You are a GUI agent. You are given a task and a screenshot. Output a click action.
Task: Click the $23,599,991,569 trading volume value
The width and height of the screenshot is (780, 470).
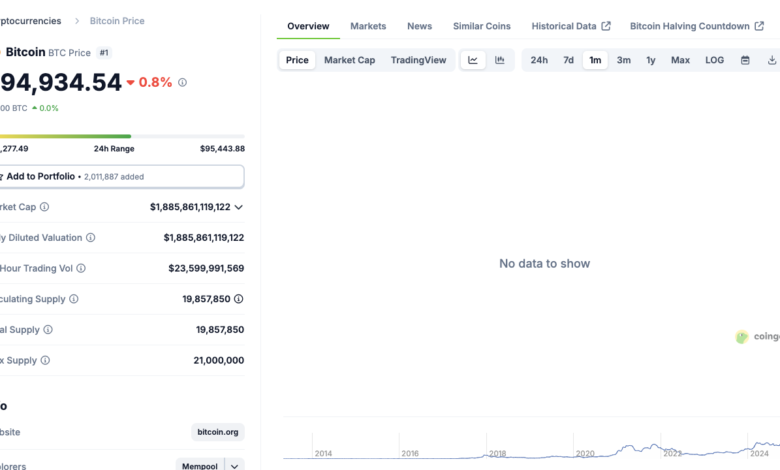click(206, 269)
